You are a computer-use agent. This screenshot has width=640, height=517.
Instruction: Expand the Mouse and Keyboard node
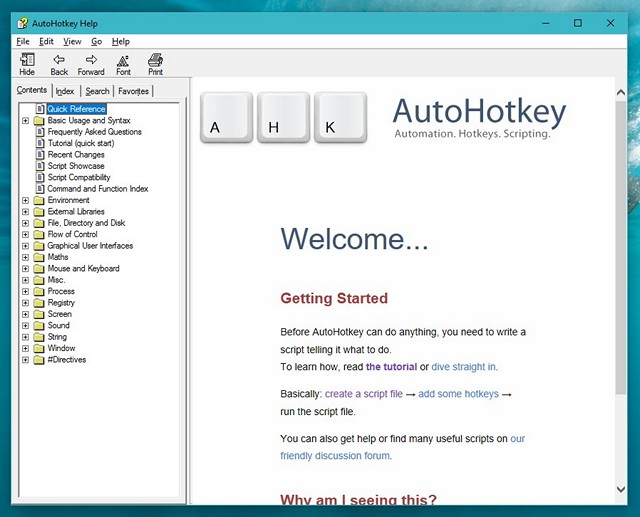25,269
